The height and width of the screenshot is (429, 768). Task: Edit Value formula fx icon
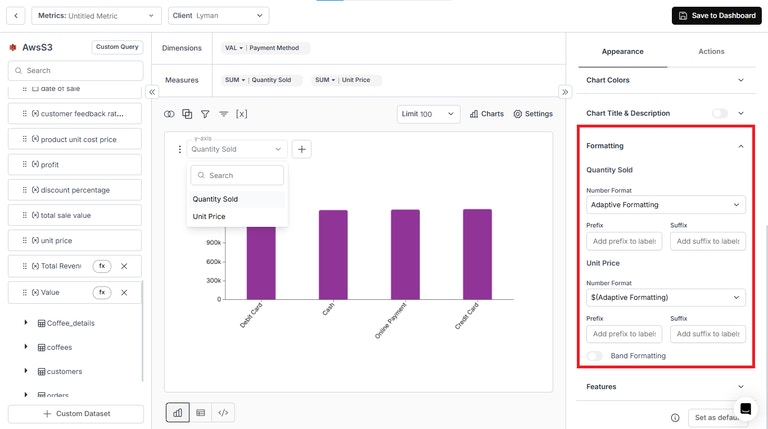[102, 292]
